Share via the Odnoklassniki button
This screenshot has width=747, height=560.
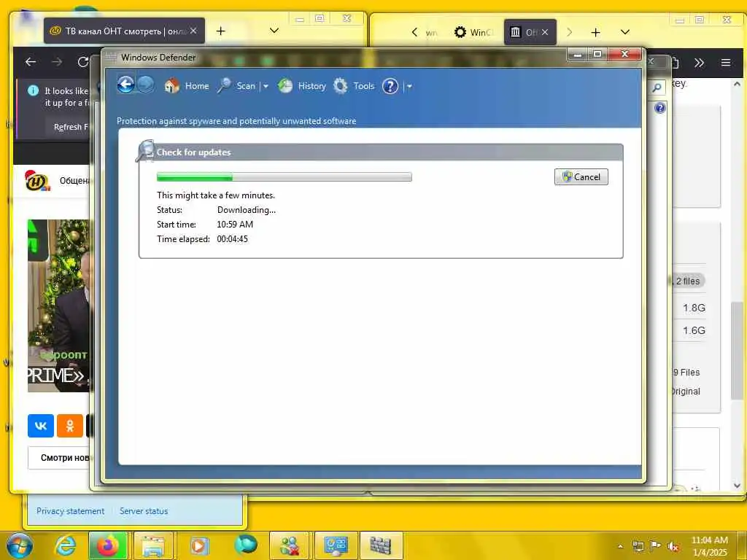[x=69, y=425]
